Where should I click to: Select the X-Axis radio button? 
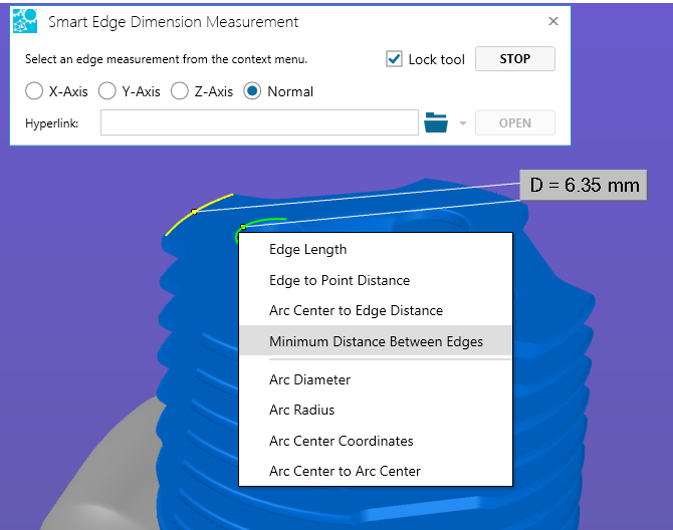[34, 91]
